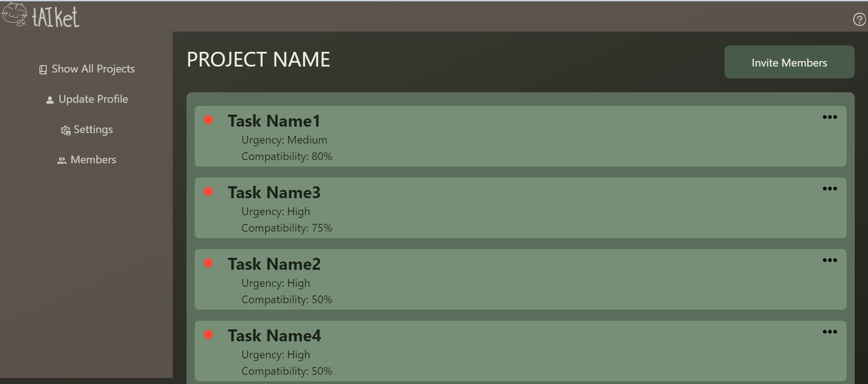The width and height of the screenshot is (868, 384).
Task: Click the Settings gear icon
Action: tap(65, 130)
